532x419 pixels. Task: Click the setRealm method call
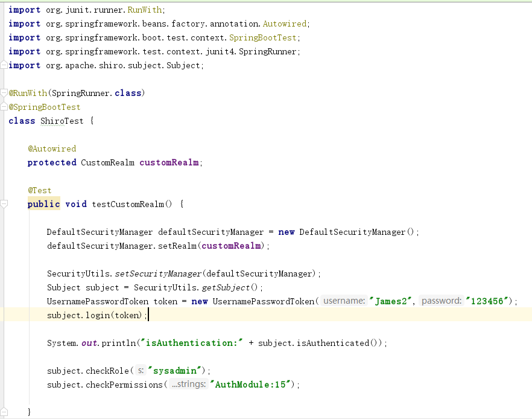click(x=177, y=246)
